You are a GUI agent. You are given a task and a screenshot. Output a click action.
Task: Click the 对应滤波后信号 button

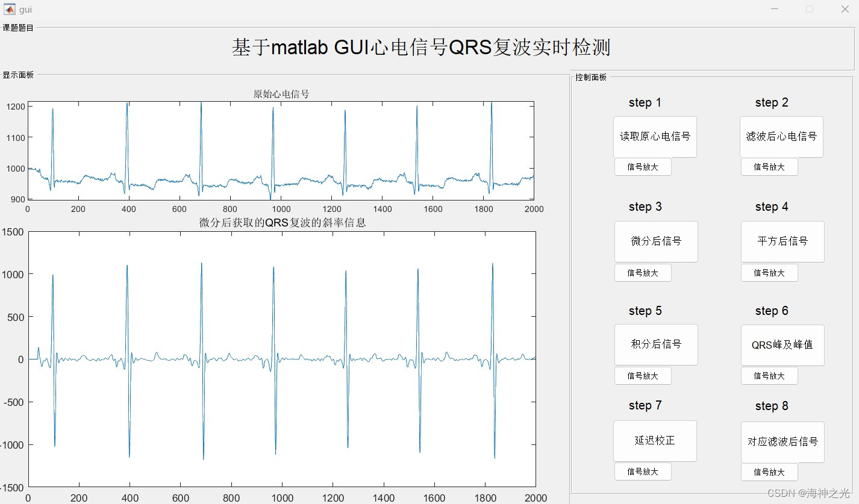782,442
